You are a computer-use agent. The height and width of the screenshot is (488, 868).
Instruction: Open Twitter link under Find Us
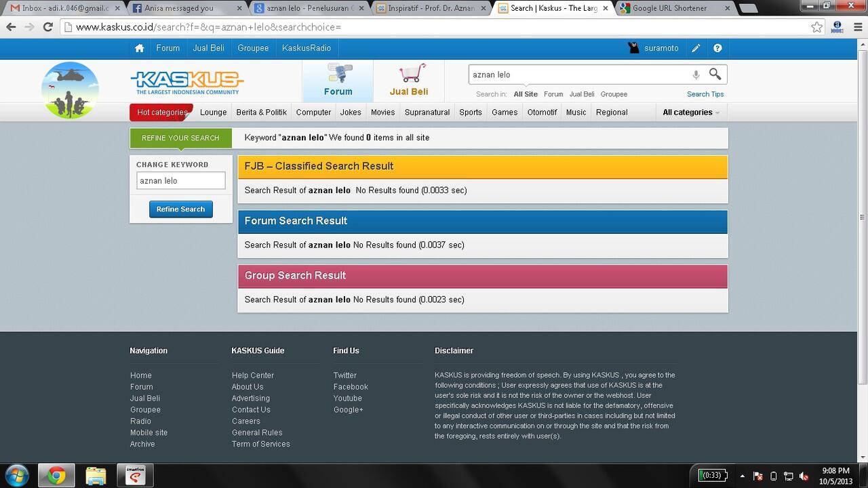pyautogui.click(x=345, y=375)
